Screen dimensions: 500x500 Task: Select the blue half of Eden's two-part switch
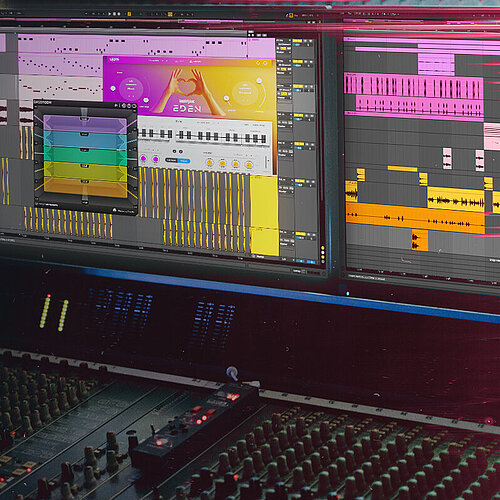pyautogui.click(x=184, y=161)
